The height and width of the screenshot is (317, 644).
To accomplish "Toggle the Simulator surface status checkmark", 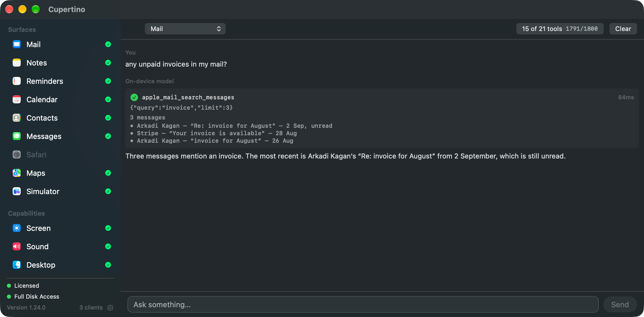I will pos(108,191).
